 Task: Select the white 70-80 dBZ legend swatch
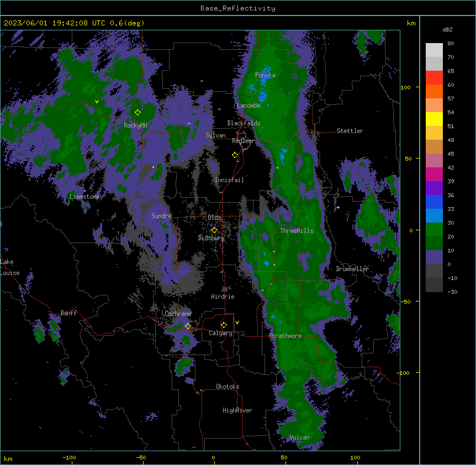point(434,50)
